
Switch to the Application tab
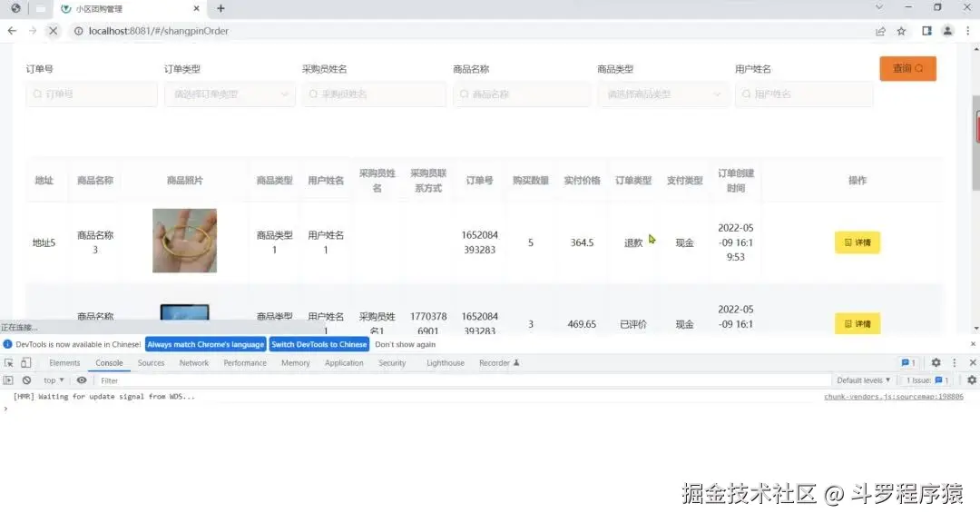pyautogui.click(x=344, y=363)
